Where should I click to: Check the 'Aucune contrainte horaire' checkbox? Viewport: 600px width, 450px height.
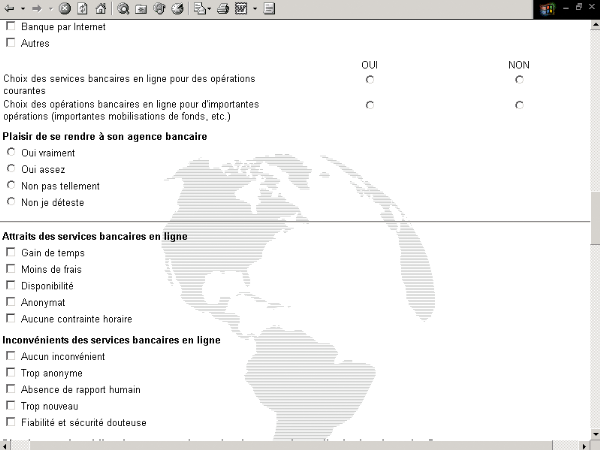pos(11,318)
